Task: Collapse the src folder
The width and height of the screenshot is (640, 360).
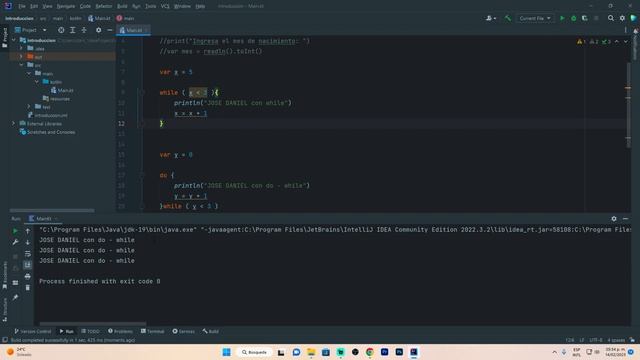Action: (21, 65)
